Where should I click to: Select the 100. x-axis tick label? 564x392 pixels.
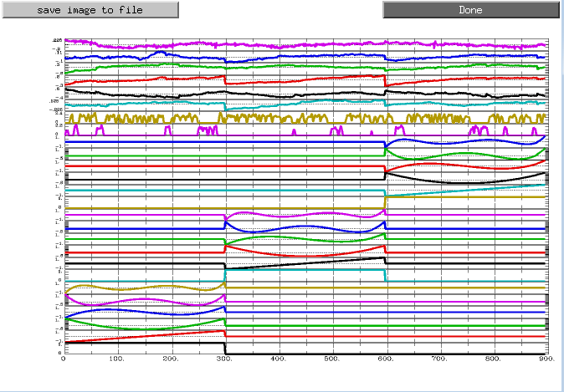(118, 359)
